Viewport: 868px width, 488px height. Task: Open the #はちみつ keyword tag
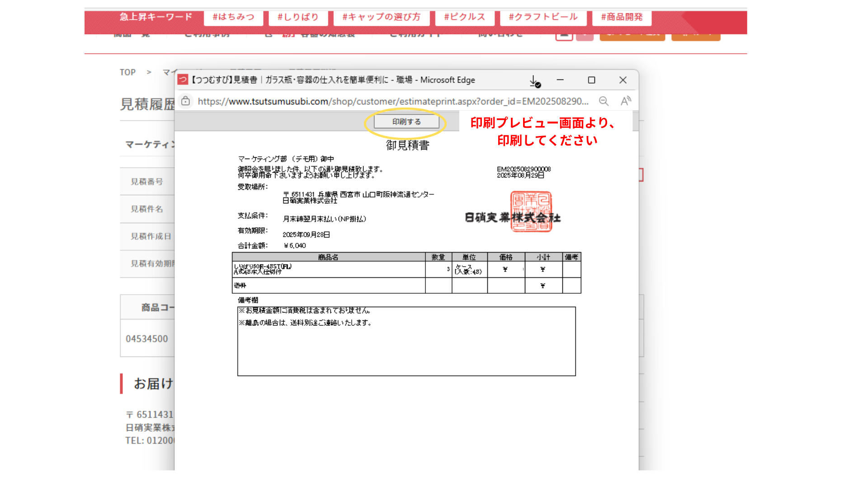[233, 17]
